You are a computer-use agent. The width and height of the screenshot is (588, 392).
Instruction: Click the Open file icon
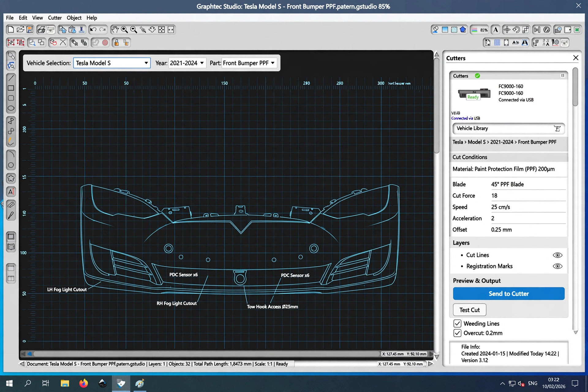pos(20,30)
